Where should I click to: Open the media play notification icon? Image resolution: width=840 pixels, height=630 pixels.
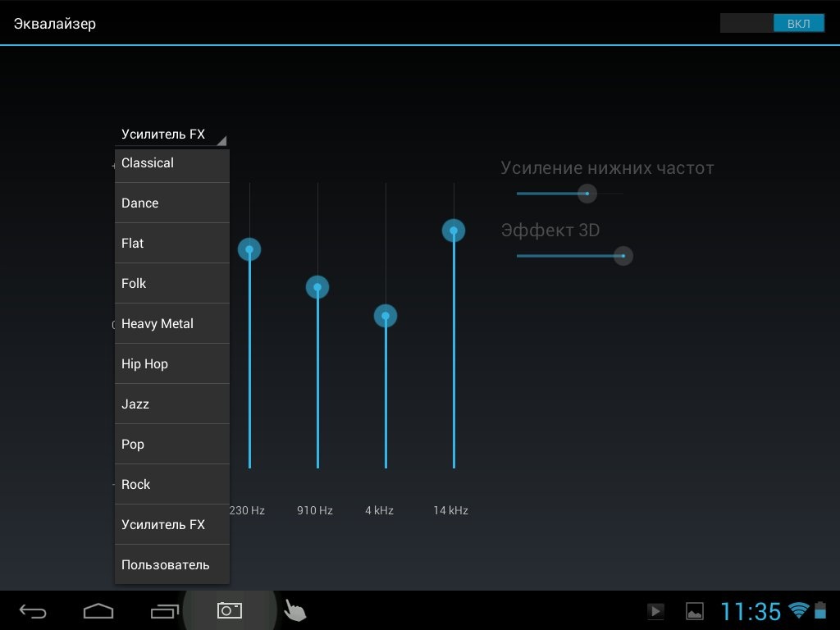point(655,611)
